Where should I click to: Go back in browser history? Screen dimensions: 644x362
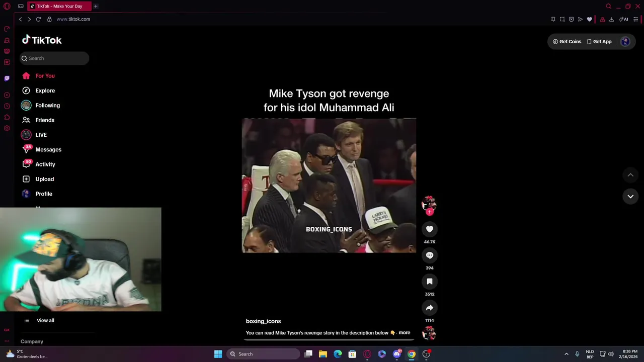coord(20,19)
